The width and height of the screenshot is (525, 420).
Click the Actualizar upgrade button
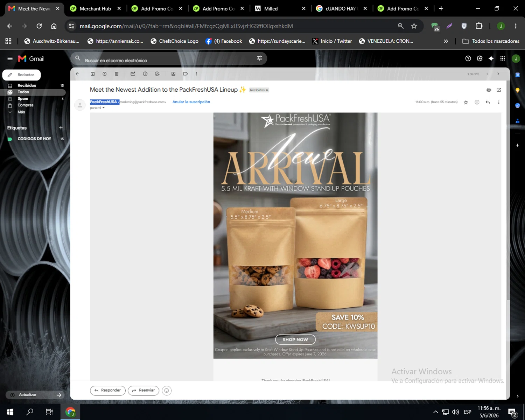[x=35, y=395]
